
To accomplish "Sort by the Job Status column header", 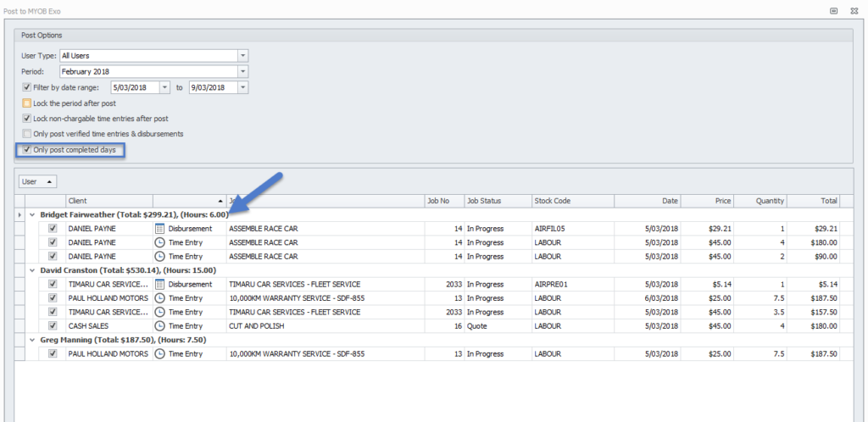I will coord(498,202).
